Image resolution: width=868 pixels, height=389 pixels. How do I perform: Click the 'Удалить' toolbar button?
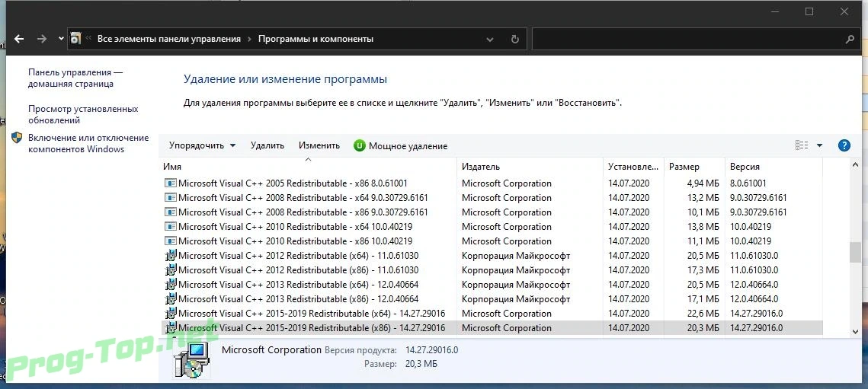(x=267, y=145)
